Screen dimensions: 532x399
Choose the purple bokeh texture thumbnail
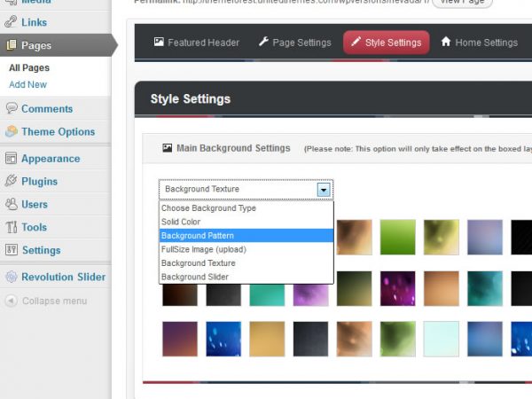(397, 288)
